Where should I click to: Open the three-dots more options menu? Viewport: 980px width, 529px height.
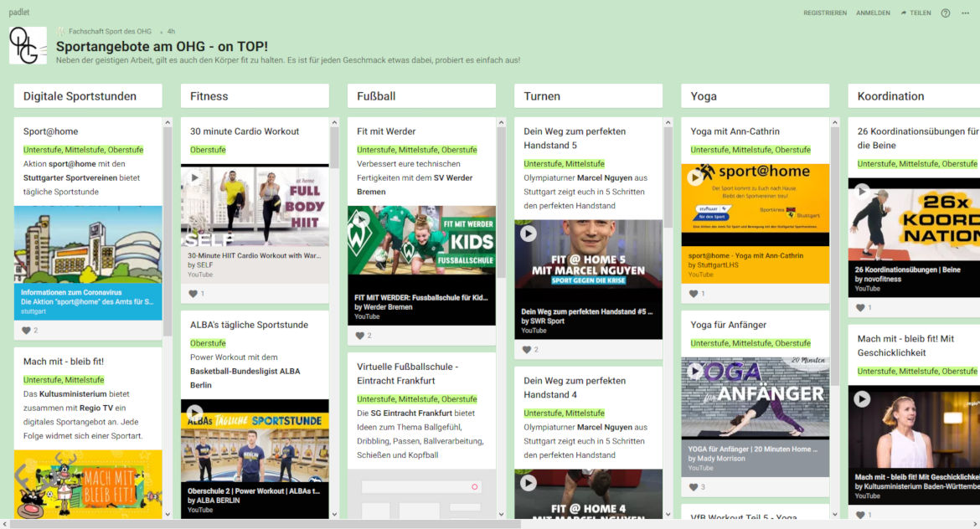click(x=965, y=13)
